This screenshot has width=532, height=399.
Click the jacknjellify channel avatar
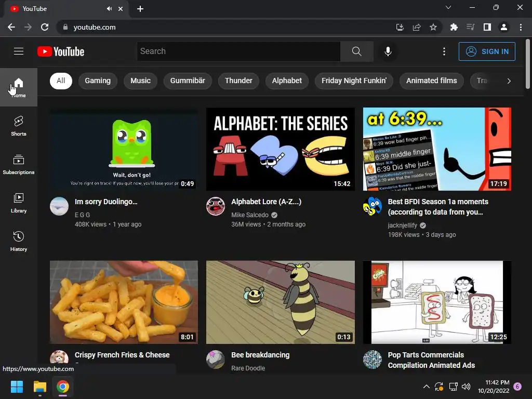(372, 206)
